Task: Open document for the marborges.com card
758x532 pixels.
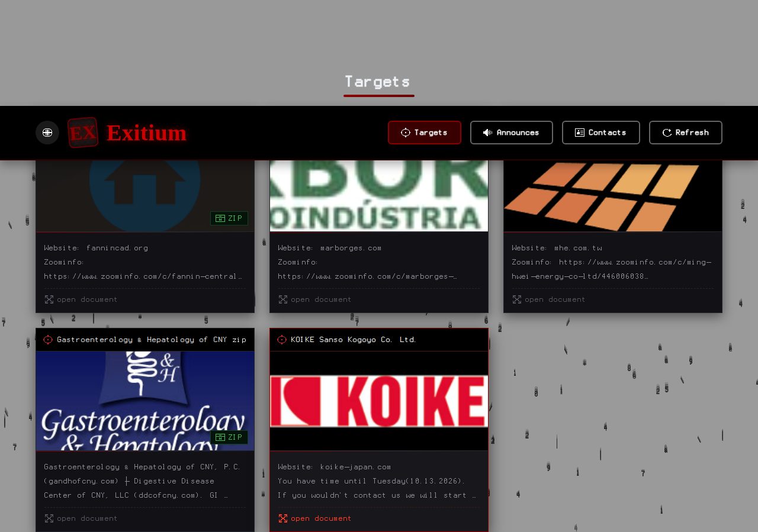Action: (315, 299)
